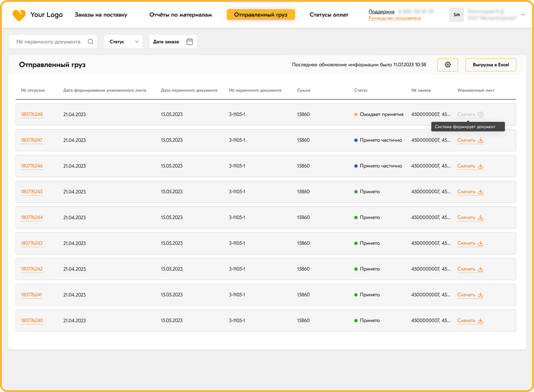
Task: Click the Система формирует документ tooltip
Action: 468,127
